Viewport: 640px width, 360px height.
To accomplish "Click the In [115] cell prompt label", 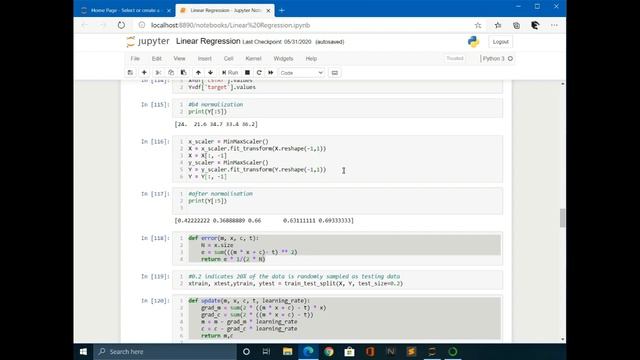I will click(x=155, y=104).
